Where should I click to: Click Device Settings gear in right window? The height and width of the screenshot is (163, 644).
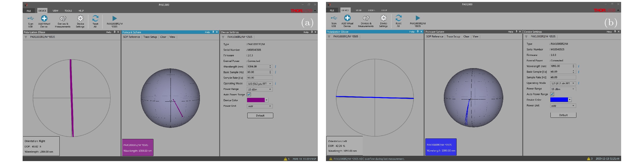pos(383,18)
